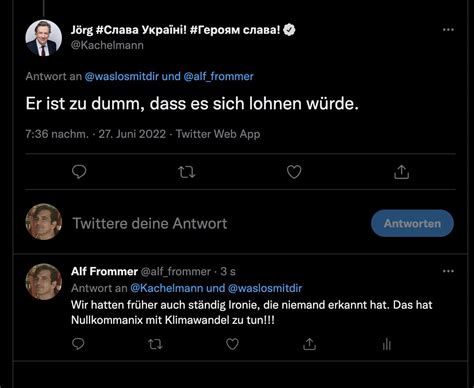This screenshot has width=474, height=388.
Task: Open @waslosmitdir mention in Alf's reply
Action: point(265,288)
